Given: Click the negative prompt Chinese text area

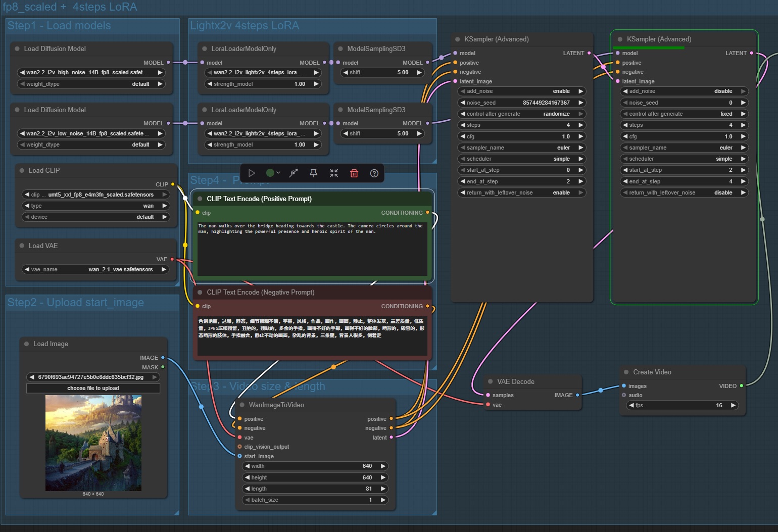Looking at the screenshot, I should 312,335.
